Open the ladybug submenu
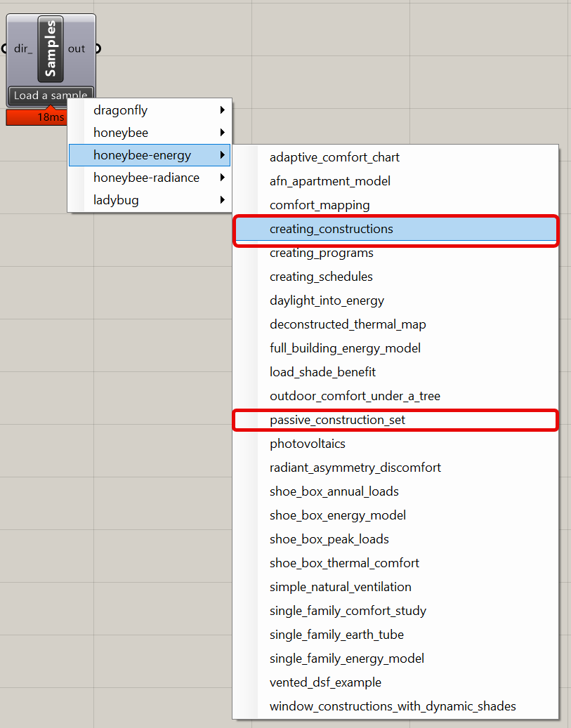571x728 pixels. [150, 200]
